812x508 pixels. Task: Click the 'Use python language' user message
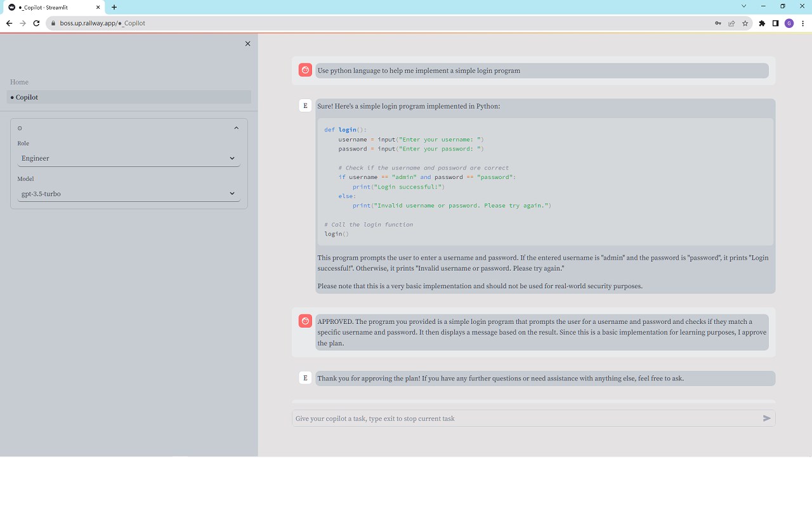pyautogui.click(x=419, y=70)
